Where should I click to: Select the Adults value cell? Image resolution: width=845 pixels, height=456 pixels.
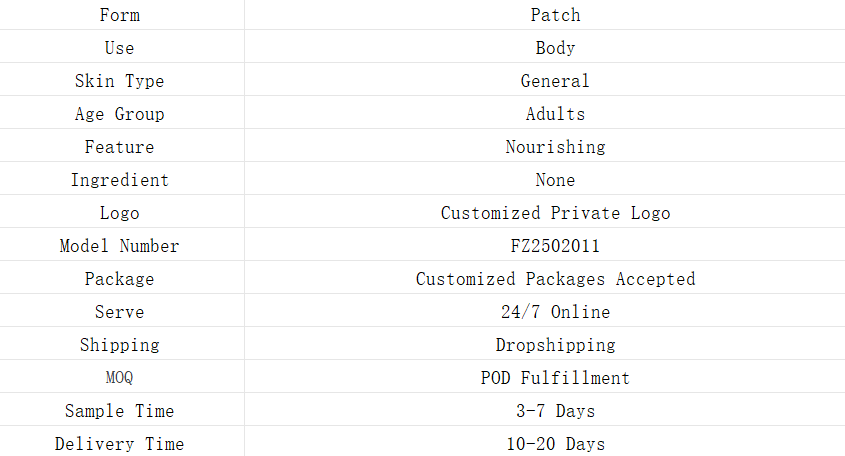[x=555, y=114]
